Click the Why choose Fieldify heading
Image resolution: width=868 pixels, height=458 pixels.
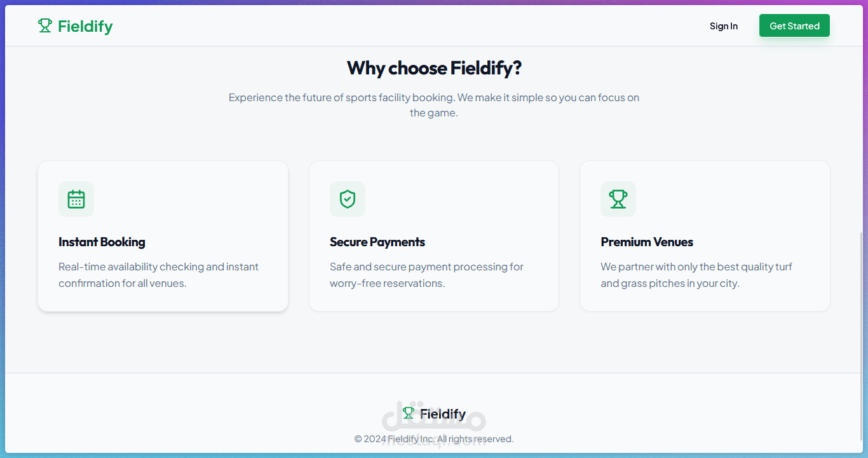coord(434,68)
